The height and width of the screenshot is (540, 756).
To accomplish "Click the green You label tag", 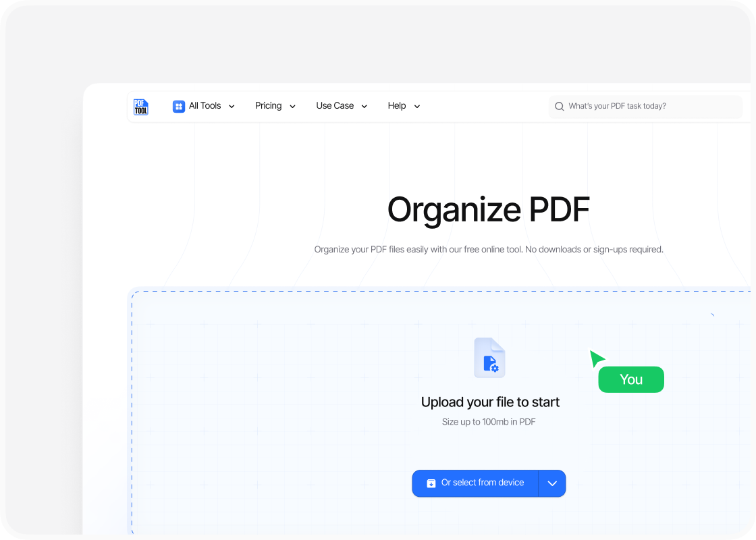I will pyautogui.click(x=631, y=379).
